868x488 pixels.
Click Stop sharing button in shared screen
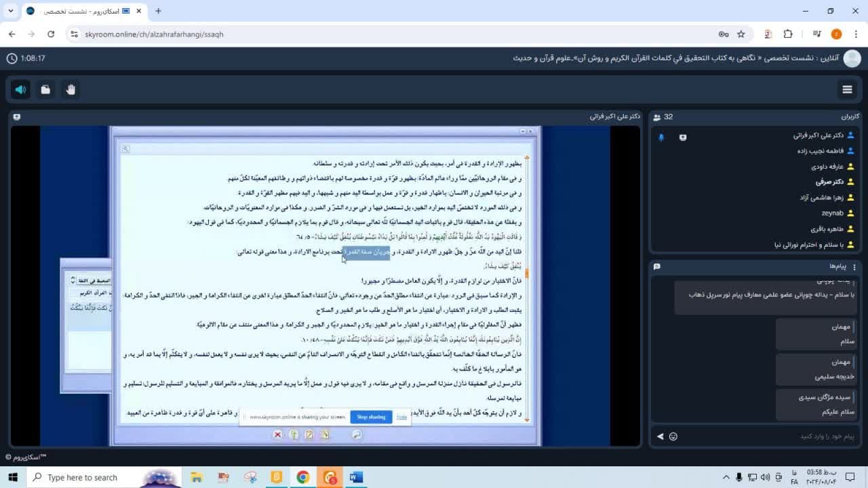(x=371, y=417)
